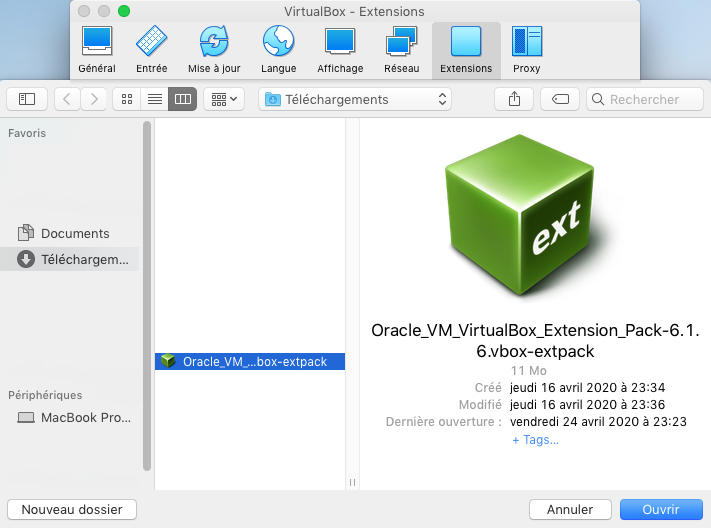Open the Mise à jour preferences
The width and height of the screenshot is (711, 528).
[x=214, y=50]
